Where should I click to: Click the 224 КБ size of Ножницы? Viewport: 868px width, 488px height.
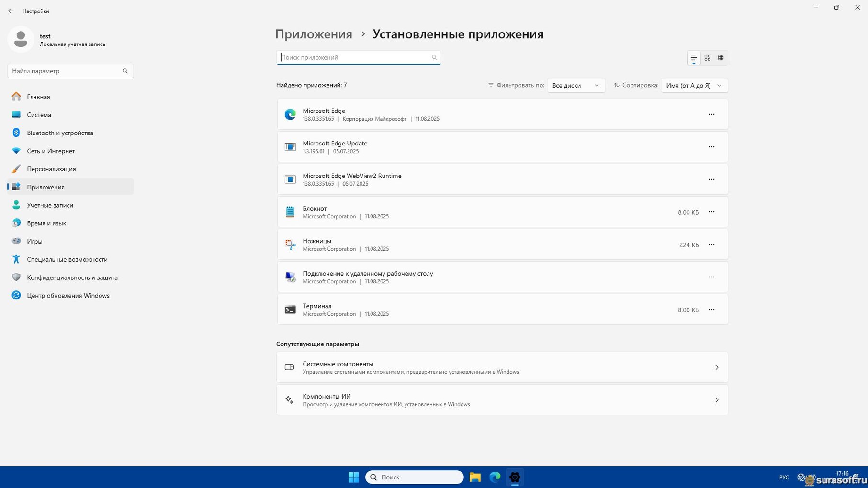(689, 245)
